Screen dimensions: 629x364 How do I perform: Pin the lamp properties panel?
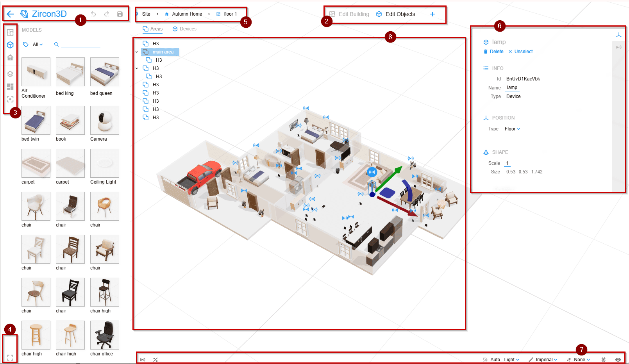point(619,35)
